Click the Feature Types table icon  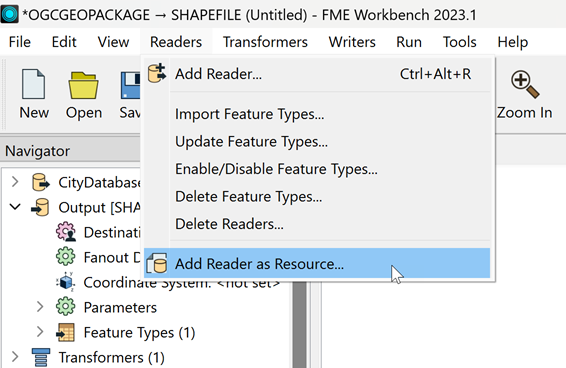(66, 332)
